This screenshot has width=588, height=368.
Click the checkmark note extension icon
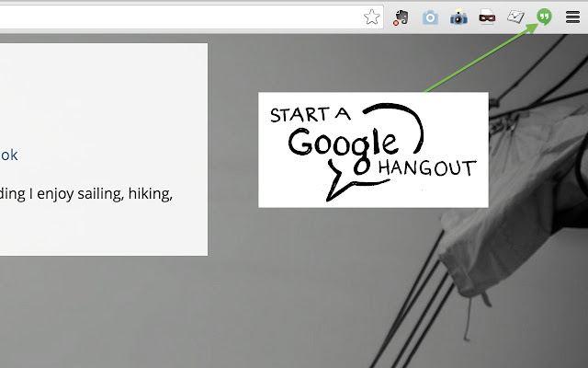(x=515, y=17)
